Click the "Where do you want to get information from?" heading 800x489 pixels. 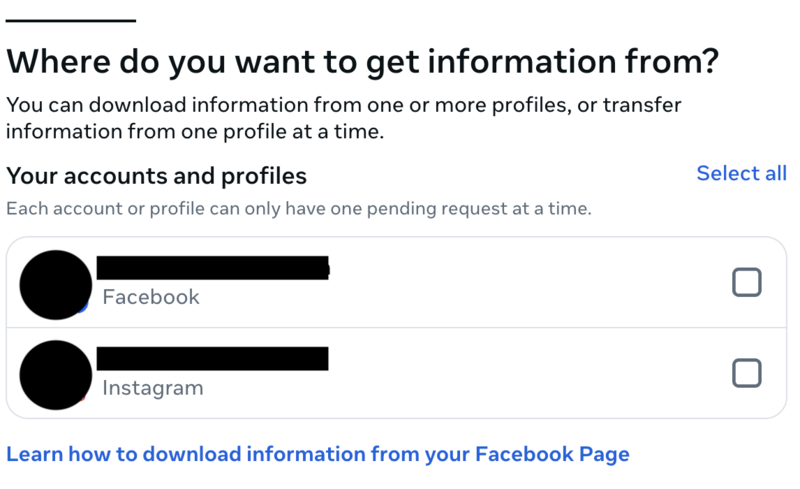[x=362, y=62]
